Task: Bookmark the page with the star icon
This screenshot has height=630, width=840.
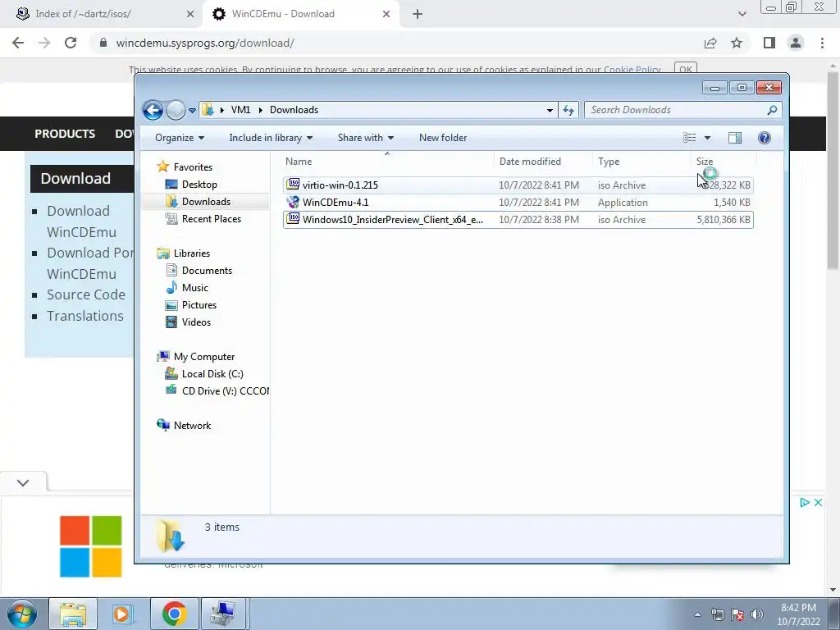Action: tap(737, 43)
